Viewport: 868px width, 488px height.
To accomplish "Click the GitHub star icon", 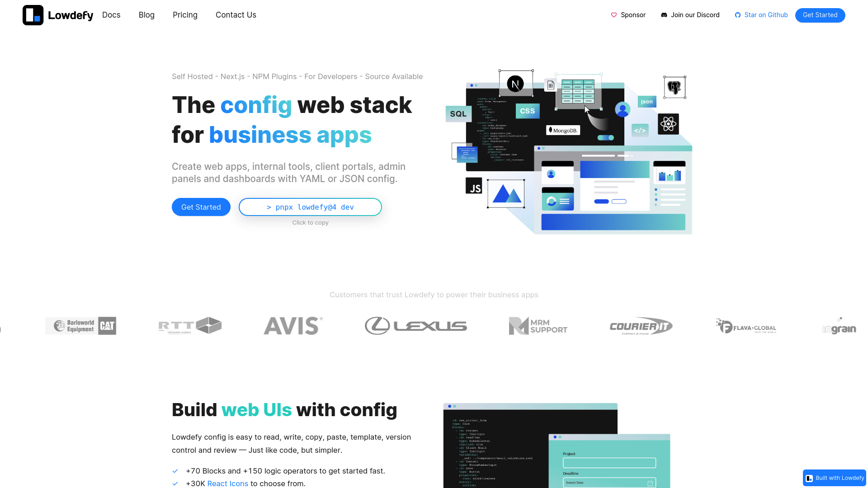I will [737, 15].
